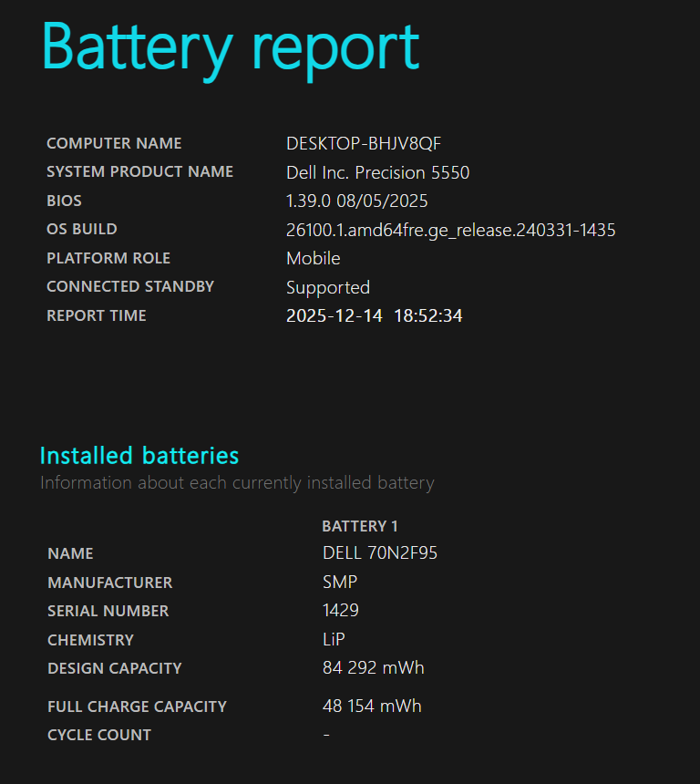Click the battery name DELL 70N2F95
The image size is (700, 784).
point(379,553)
